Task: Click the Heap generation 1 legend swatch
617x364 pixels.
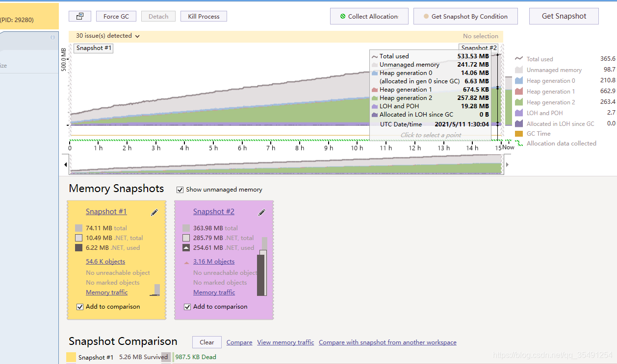Action: 519,92
